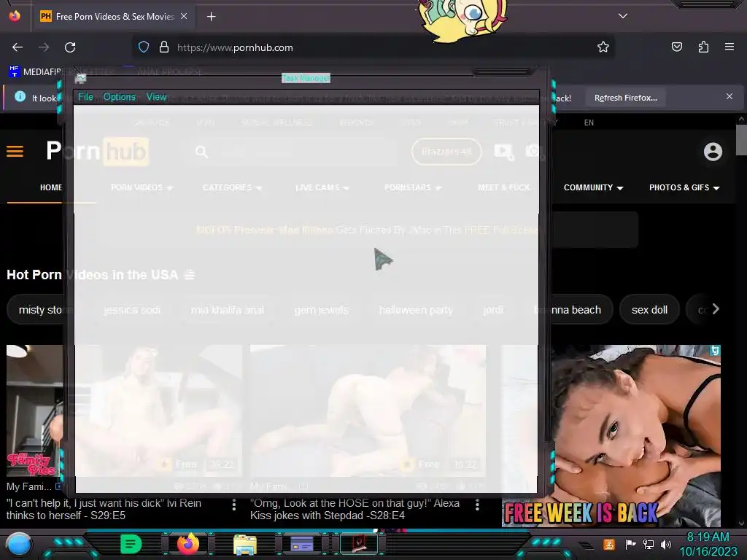This screenshot has height=560, width=747.
Task: Expand the COMMUNITY dropdown menu
Action: pyautogui.click(x=594, y=187)
